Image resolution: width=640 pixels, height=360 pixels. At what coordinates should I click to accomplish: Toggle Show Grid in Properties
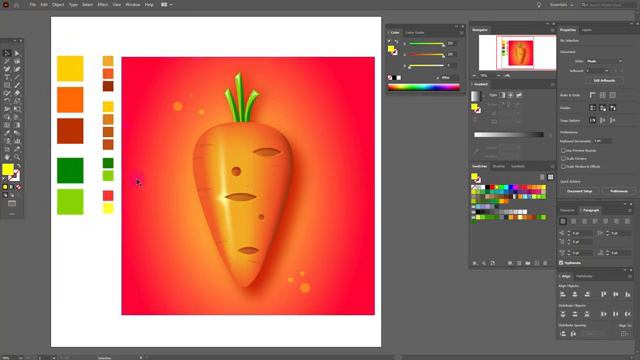(603, 95)
